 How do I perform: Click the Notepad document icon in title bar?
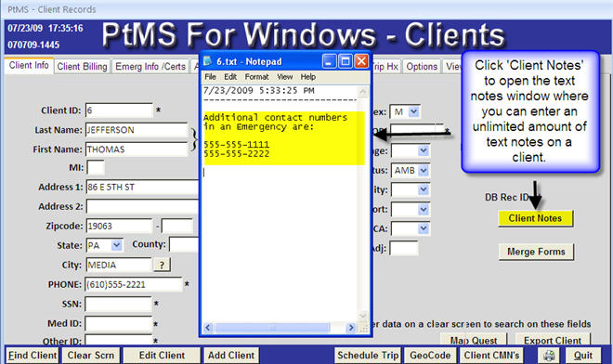tap(208, 61)
